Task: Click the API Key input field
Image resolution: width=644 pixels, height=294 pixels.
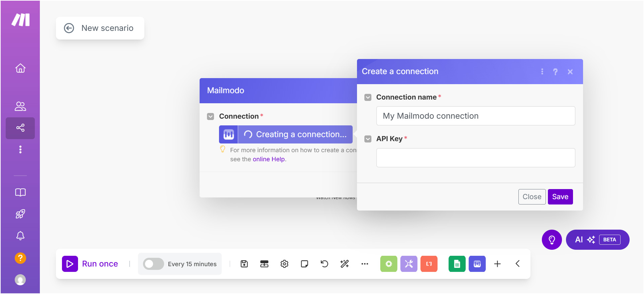Action: pos(476,158)
